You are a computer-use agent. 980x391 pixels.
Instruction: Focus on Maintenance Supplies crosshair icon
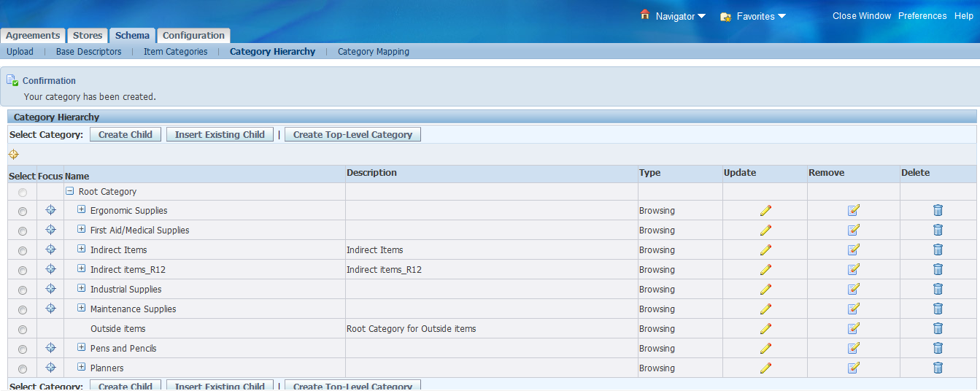point(50,309)
